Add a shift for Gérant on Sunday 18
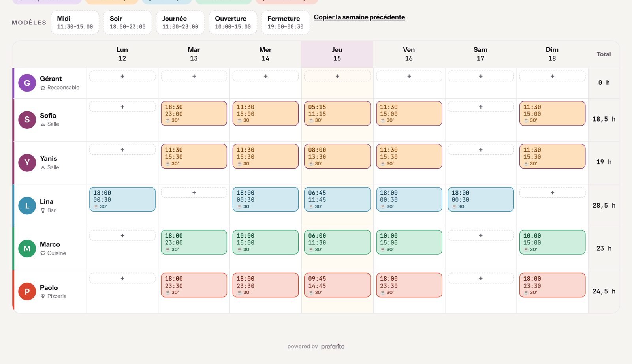632x364 pixels. (x=552, y=76)
